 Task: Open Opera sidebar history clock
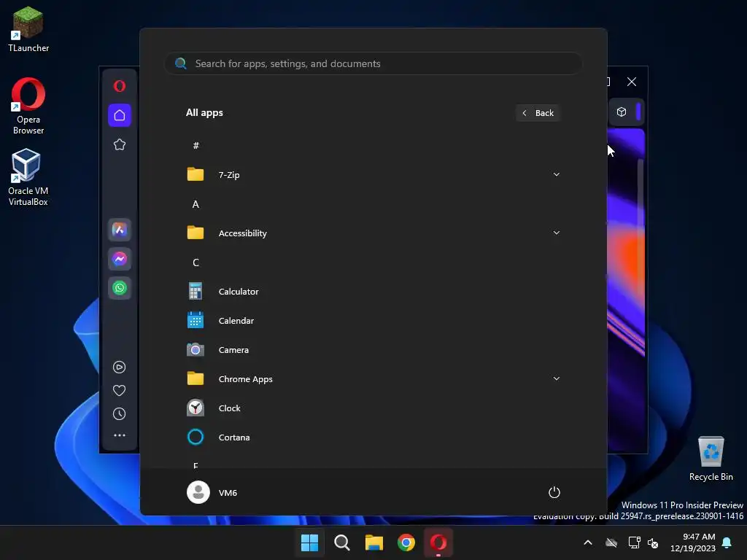(x=119, y=414)
